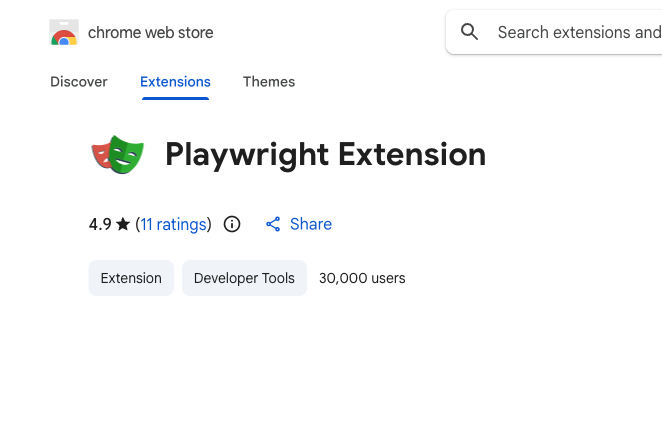
Task: Click the Share link text
Action: pyautogui.click(x=311, y=224)
